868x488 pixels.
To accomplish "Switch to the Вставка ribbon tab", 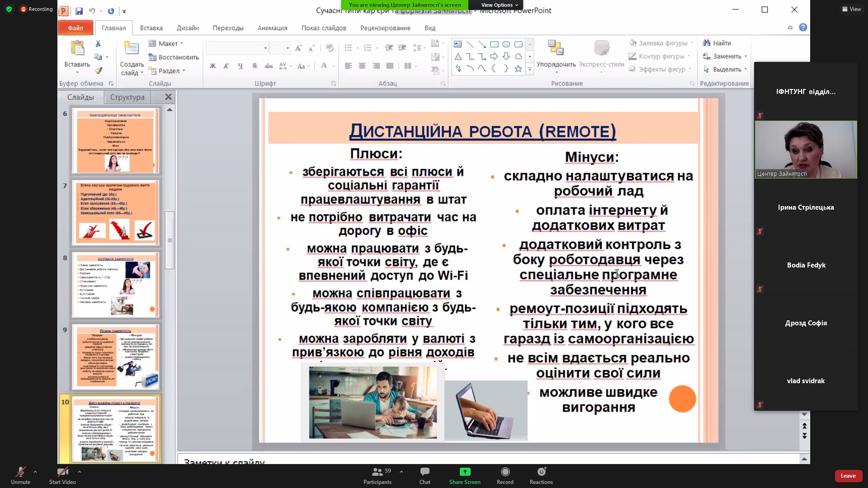I will click(x=151, y=28).
